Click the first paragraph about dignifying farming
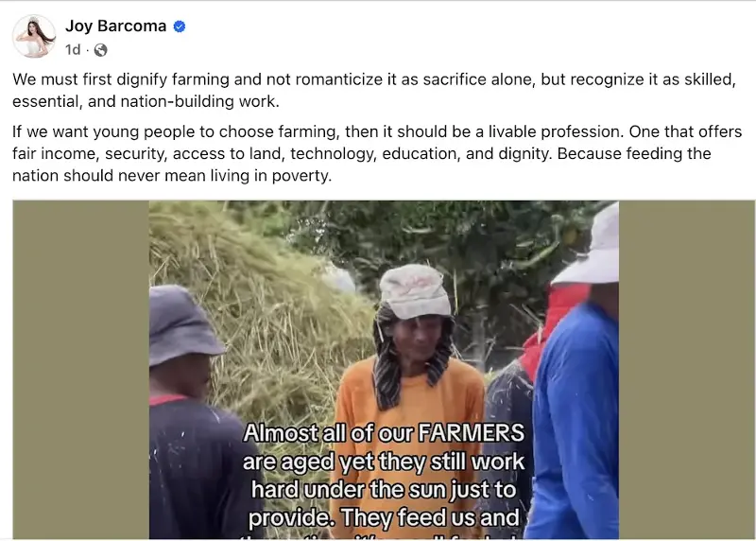The width and height of the screenshot is (756, 541). tap(374, 90)
